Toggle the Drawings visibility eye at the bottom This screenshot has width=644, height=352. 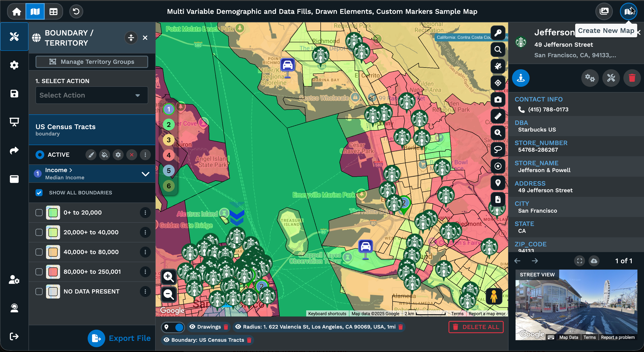[x=192, y=327]
